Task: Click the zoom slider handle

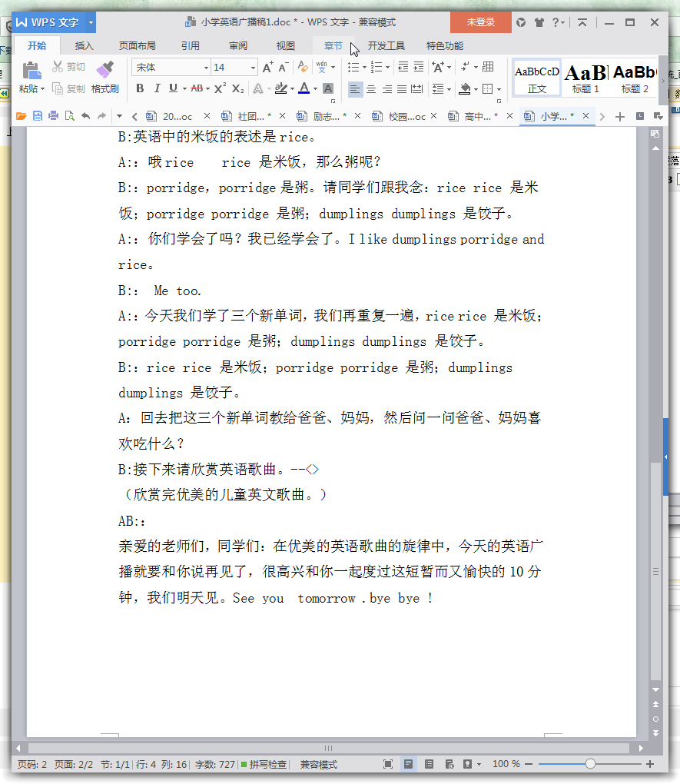Action: pos(590,765)
